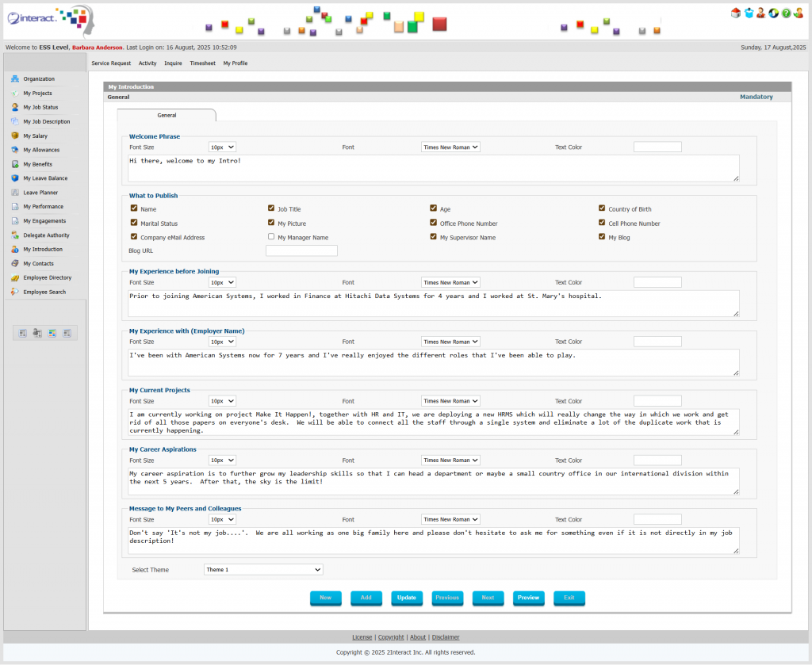The image size is (812, 665).
Task: Open My Current Projects Font dropdown
Action: [450, 401]
